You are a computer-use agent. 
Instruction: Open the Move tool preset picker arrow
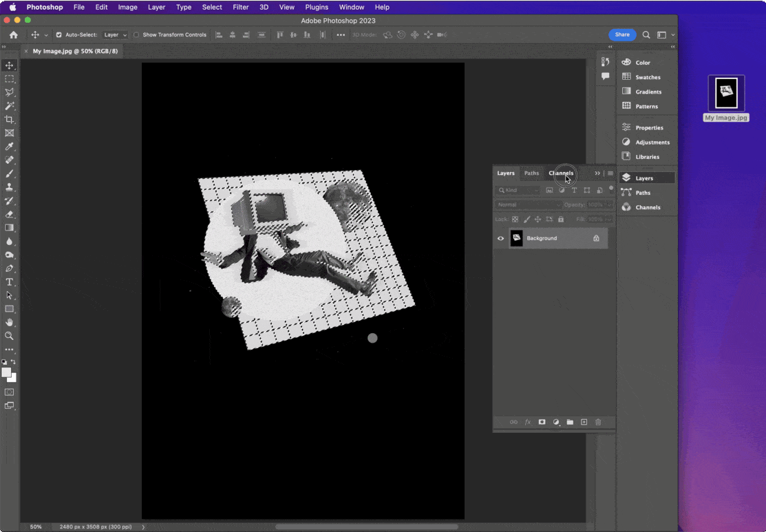(x=46, y=35)
